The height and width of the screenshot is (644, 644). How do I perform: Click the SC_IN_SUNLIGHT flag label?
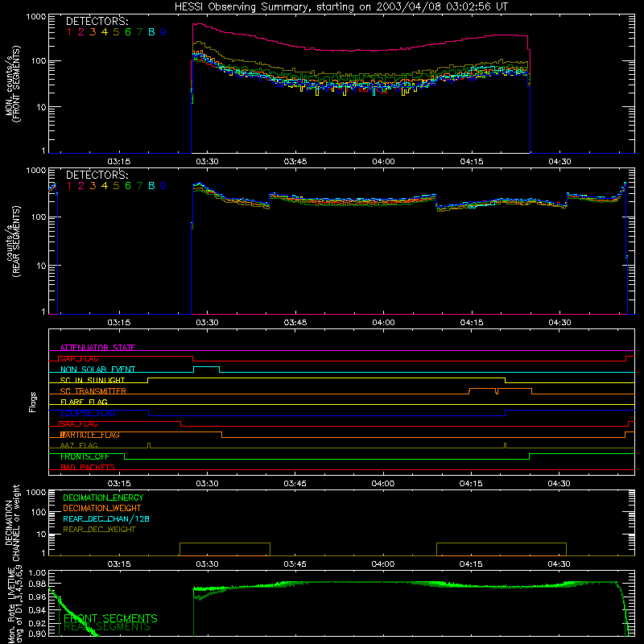click(x=93, y=380)
